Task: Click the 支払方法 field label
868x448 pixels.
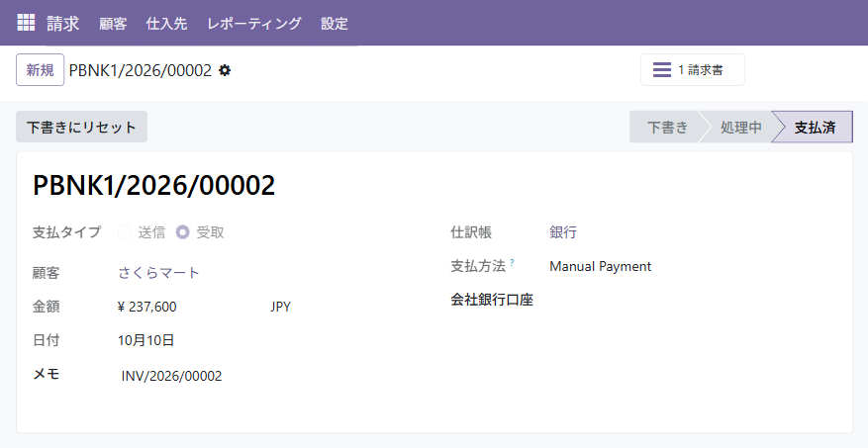Action: pos(478,267)
